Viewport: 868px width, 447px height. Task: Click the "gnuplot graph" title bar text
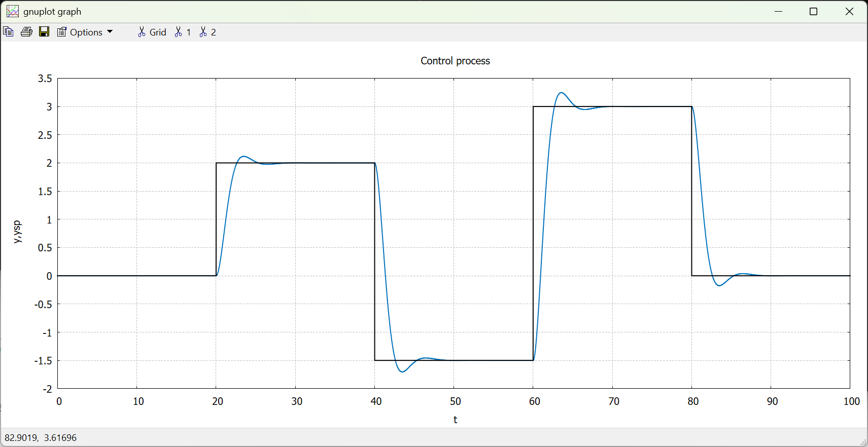click(52, 12)
